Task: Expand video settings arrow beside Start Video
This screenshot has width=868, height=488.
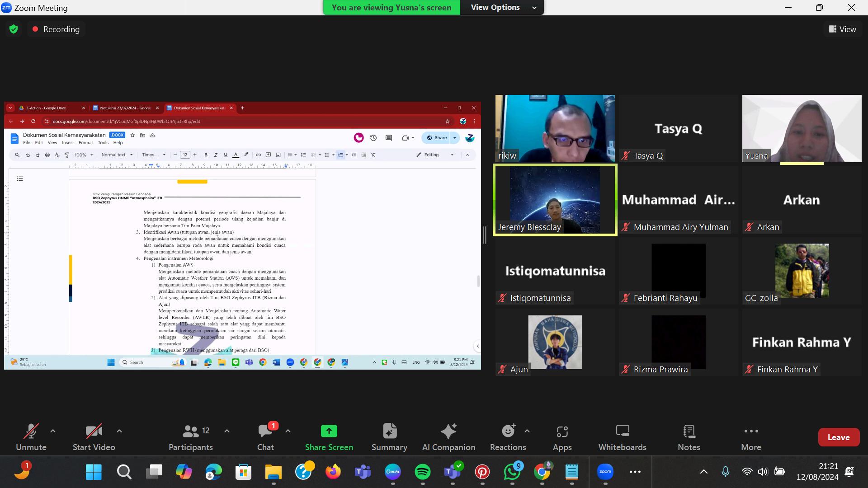Action: 119,431
